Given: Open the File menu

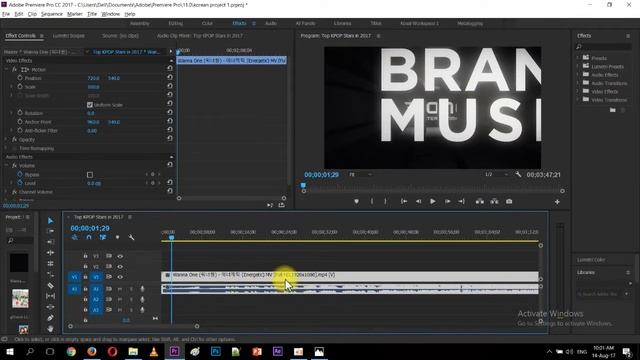Looking at the screenshot, I should [6, 14].
